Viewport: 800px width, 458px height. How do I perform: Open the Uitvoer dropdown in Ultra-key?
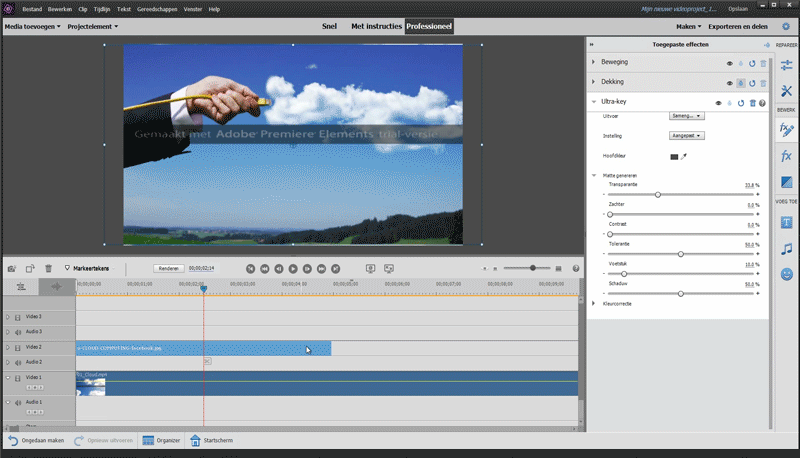(x=686, y=116)
